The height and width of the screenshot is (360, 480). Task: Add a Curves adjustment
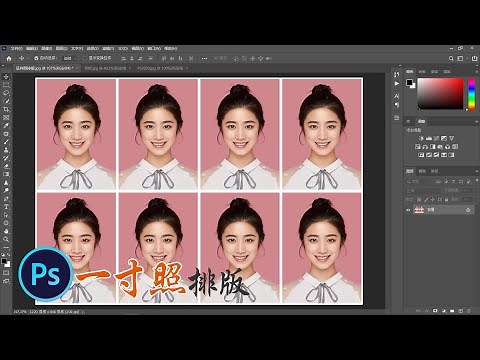click(436, 138)
